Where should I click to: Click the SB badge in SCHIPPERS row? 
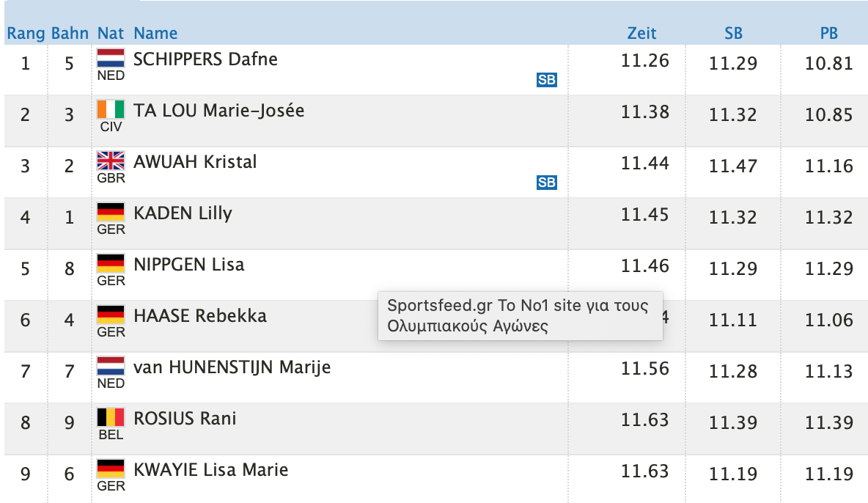(x=546, y=80)
